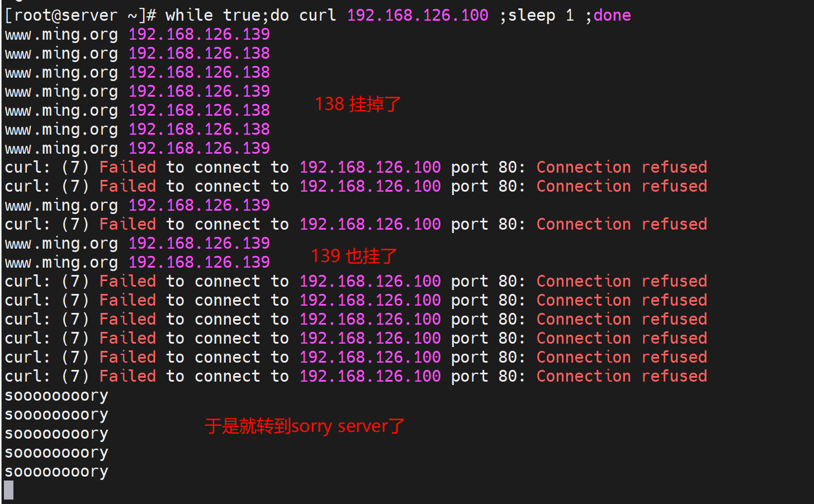814x504 pixels.
Task: Click the first output line's 192.168.126.139 address
Action: tap(199, 34)
